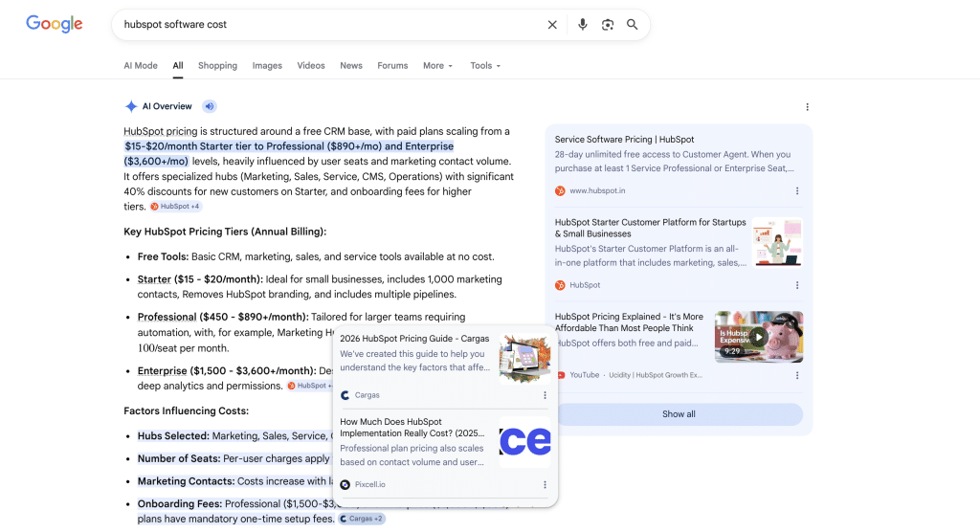The image size is (980, 532).
Task: Open the Cargas pricing guide thumbnail image
Action: (x=525, y=358)
